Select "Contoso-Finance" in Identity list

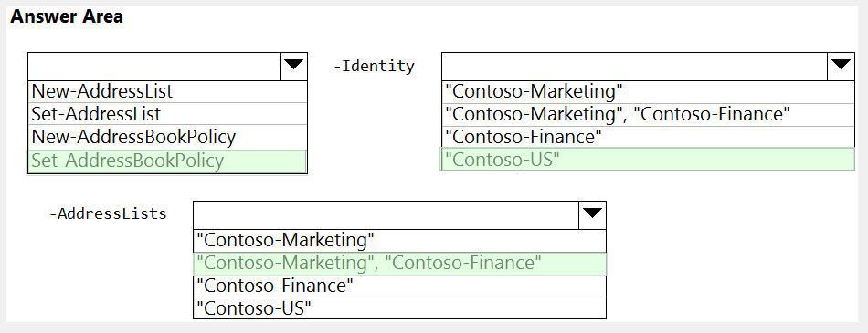coord(648,137)
